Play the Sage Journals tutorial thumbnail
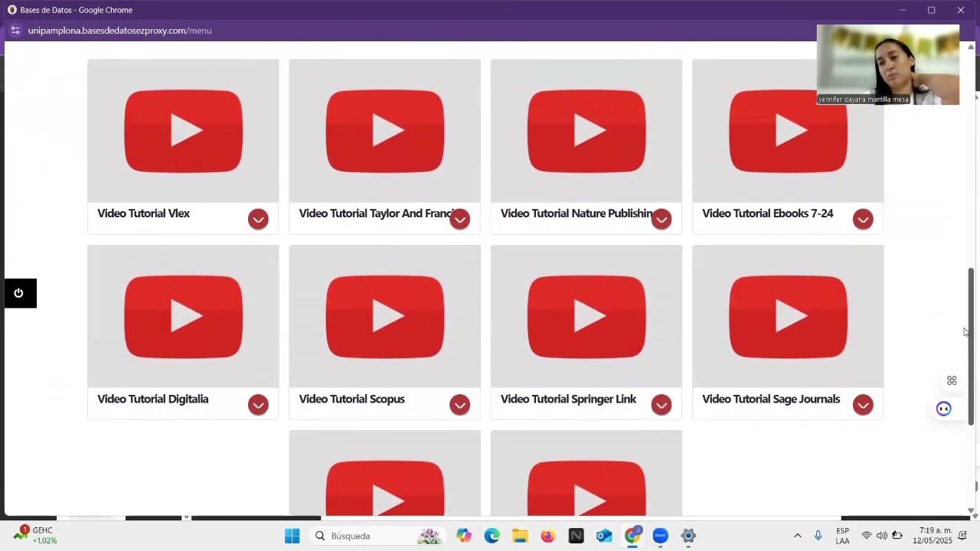Screen dimensions: 980x551 coord(788,316)
